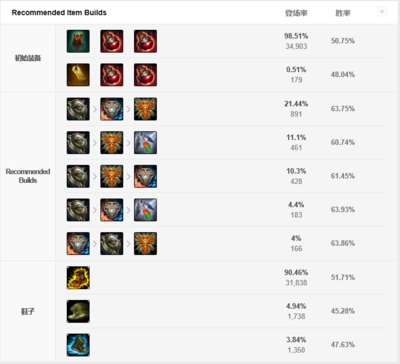Viewport: 400px width, 364px height.
Task: Click the win rate column header
Action: pos(343,13)
